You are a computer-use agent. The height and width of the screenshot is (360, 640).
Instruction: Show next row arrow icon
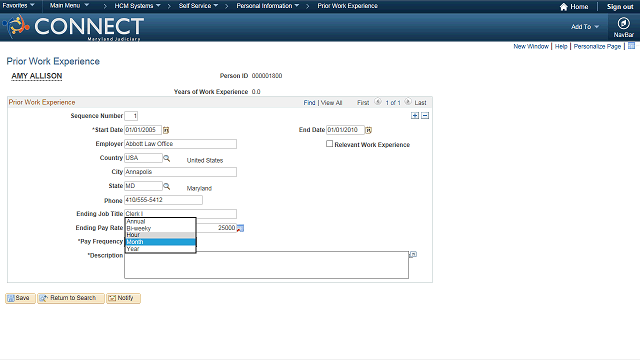tap(407, 102)
